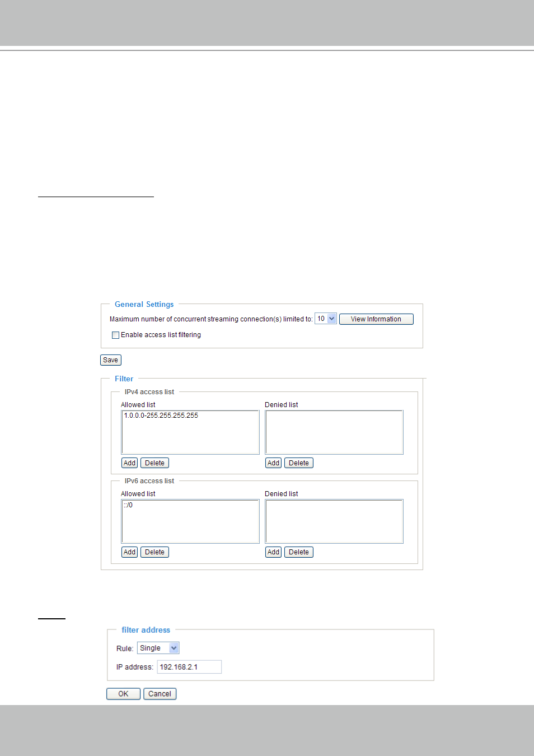Add entry to IPv4 allowed list

click(x=129, y=463)
